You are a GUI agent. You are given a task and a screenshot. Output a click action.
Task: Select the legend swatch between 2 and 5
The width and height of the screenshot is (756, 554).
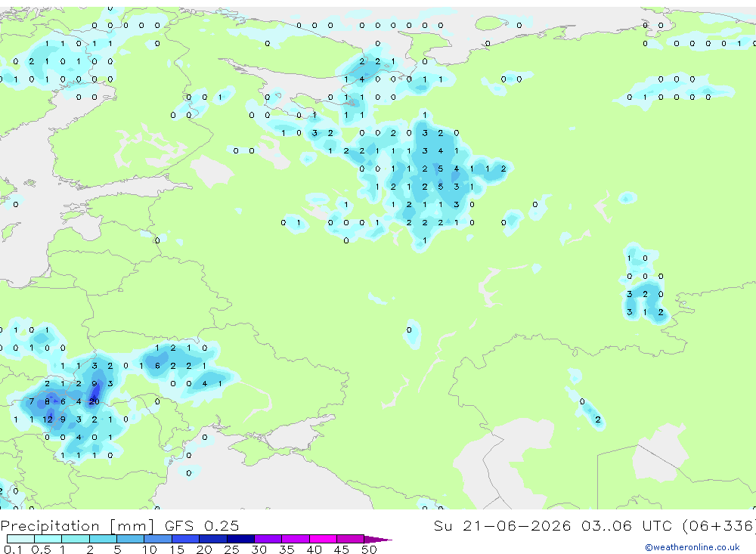coord(103,539)
